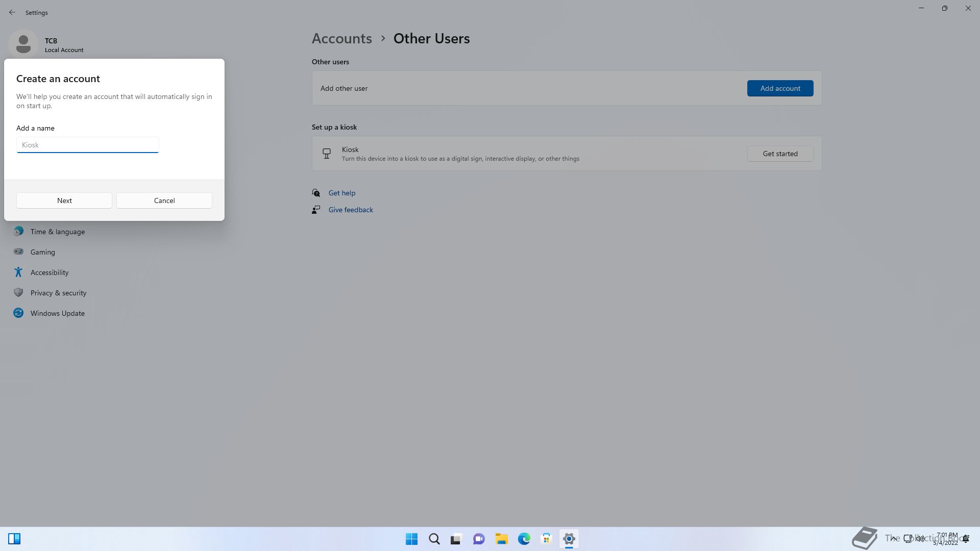This screenshot has width=980, height=551.
Task: Click the Accessibility figure icon
Action: click(18, 272)
